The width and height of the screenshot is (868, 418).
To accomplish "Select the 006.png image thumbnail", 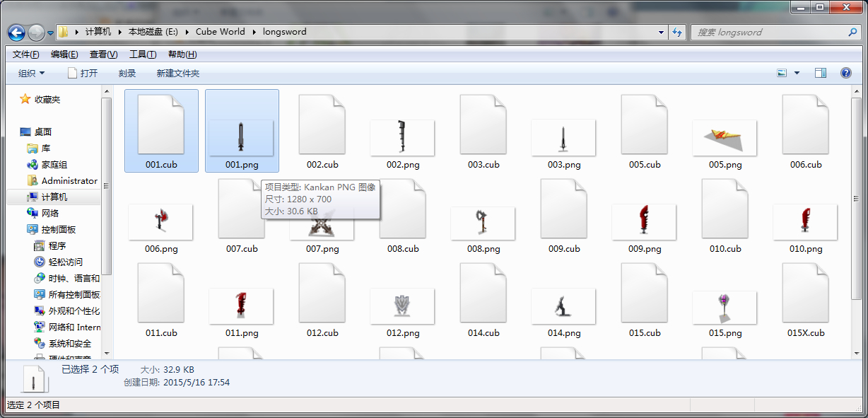I will pos(161,221).
